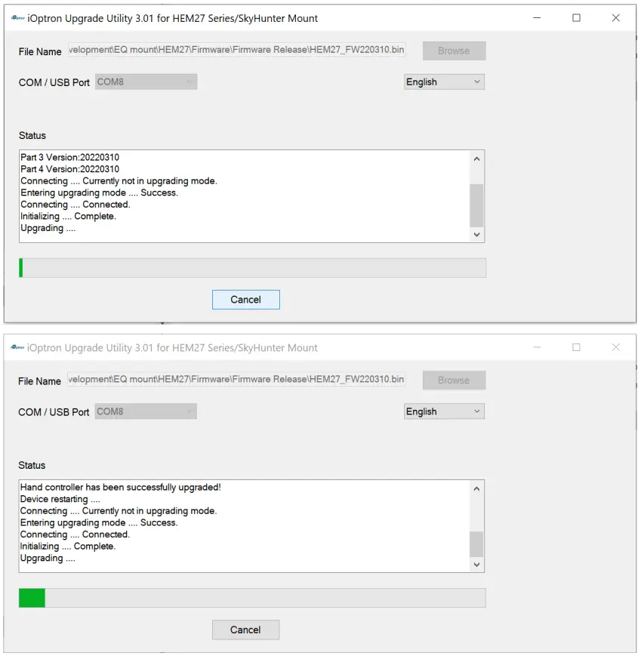644x656 pixels.
Task: Click the iOptron logo on the lower utility window
Action: coord(17,347)
